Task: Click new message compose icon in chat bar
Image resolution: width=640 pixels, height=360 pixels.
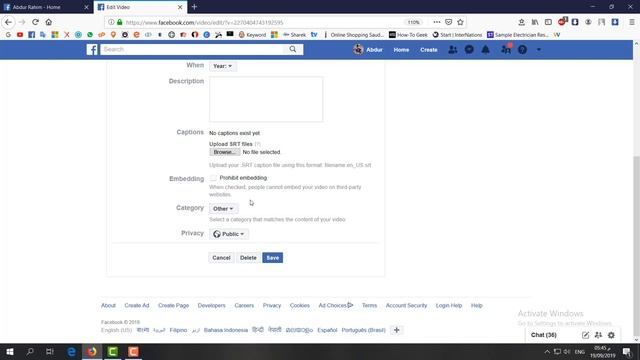Action: 585,335
